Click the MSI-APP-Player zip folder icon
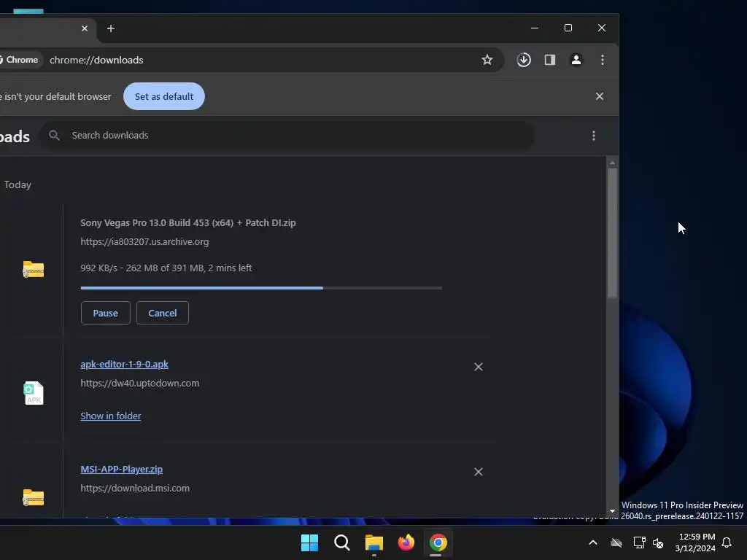This screenshot has width=747, height=560. click(x=34, y=497)
